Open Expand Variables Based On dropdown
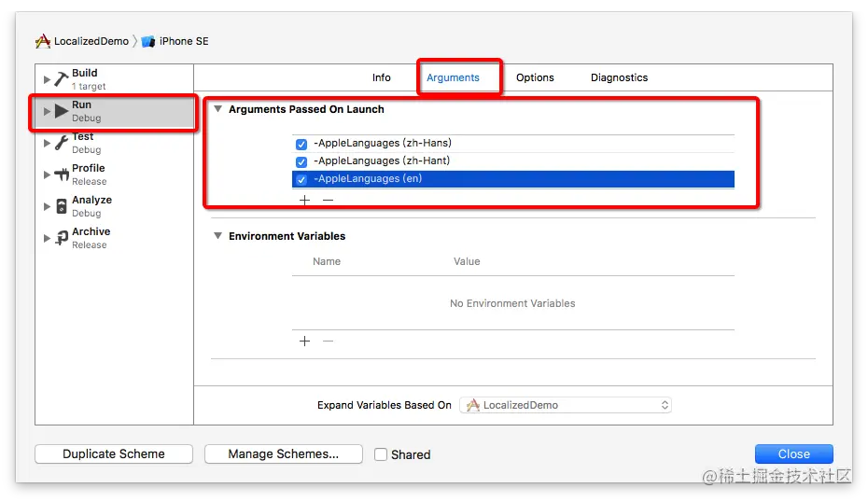Image resolution: width=868 pixels, height=502 pixels. click(566, 405)
